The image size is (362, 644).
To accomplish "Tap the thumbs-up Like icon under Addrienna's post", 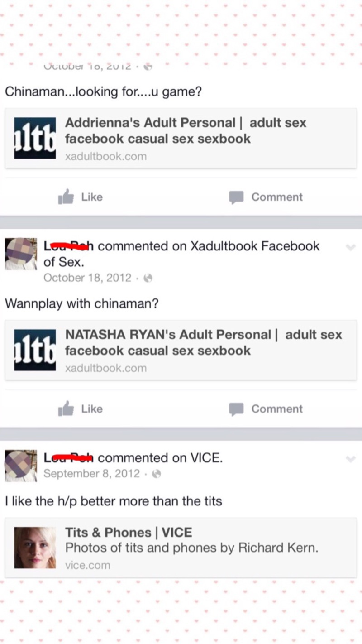I will point(66,197).
